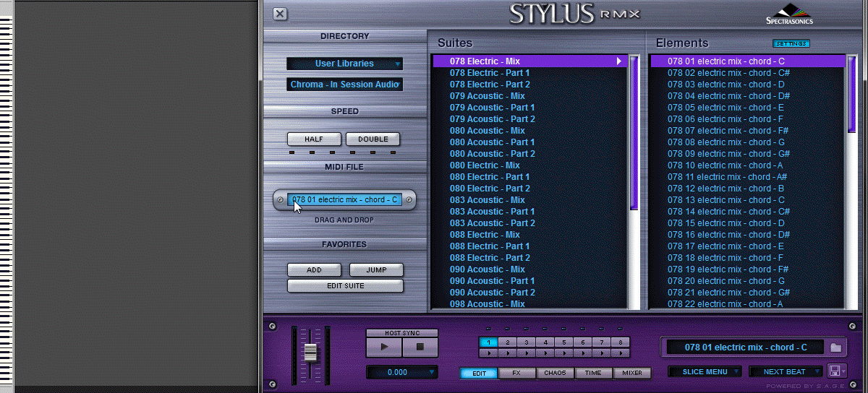This screenshot has height=393, width=868.
Task: Play part 2 small arrow button
Action: pyautogui.click(x=507, y=353)
